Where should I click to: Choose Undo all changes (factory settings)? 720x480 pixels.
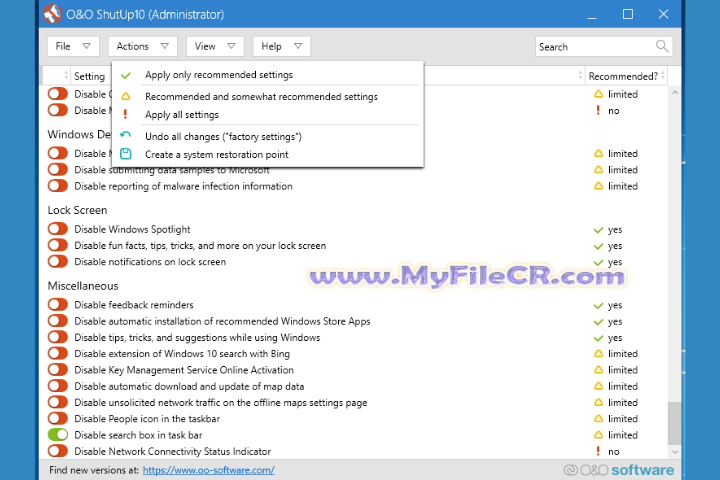268,136
